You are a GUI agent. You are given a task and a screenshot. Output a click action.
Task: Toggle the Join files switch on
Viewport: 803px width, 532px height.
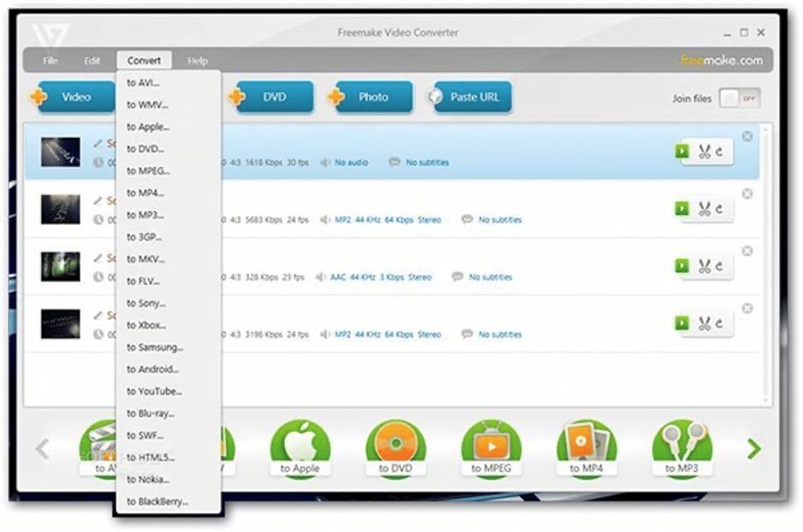point(739,99)
